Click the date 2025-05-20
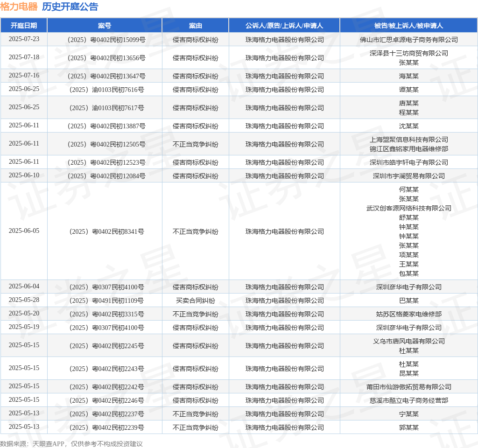Image resolution: width=478 pixels, height=448 pixels. click(x=24, y=313)
